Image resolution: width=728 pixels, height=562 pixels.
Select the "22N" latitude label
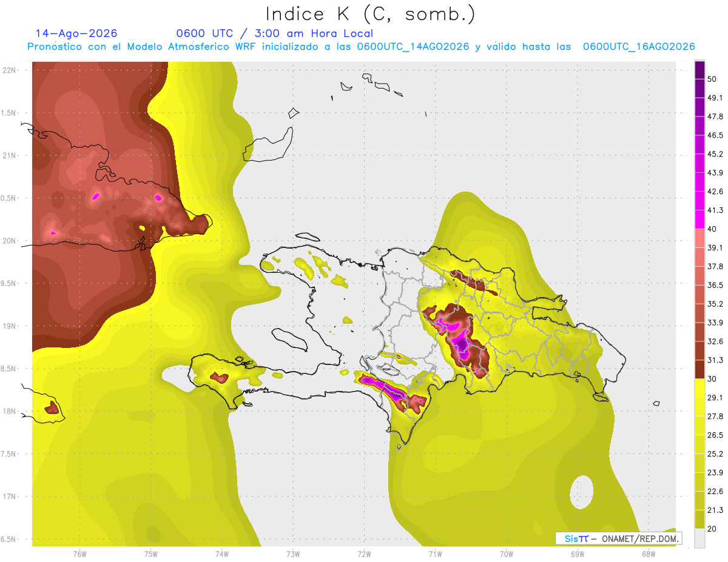click(9, 70)
